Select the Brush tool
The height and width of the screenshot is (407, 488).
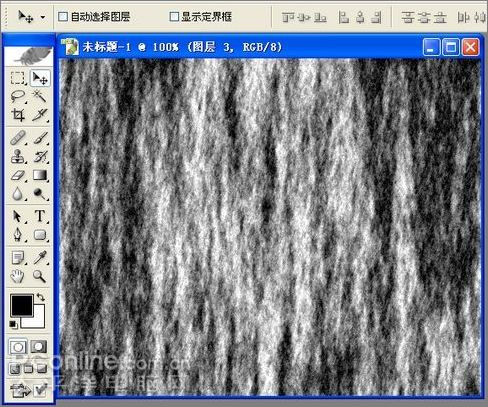pos(40,138)
